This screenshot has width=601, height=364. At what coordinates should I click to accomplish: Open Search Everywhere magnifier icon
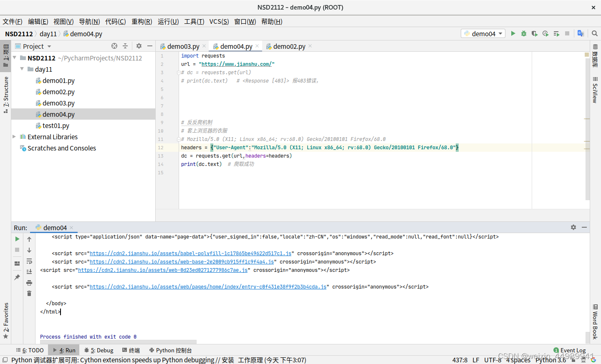point(595,33)
